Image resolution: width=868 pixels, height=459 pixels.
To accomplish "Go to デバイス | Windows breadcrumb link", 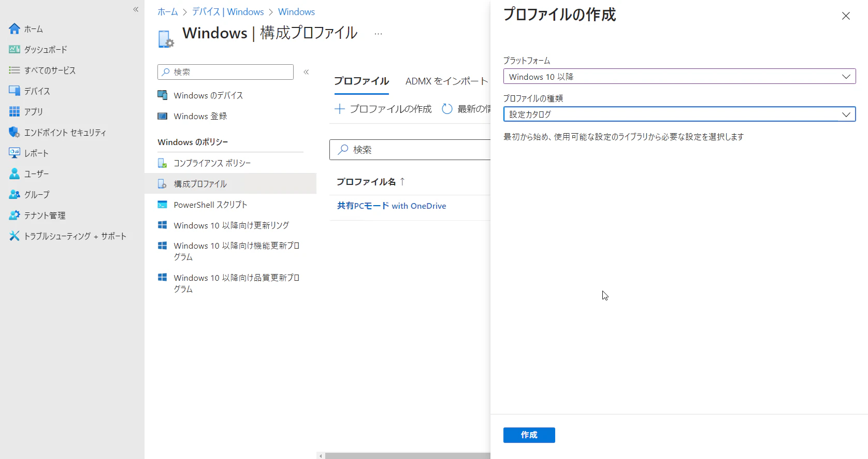I will pos(228,12).
